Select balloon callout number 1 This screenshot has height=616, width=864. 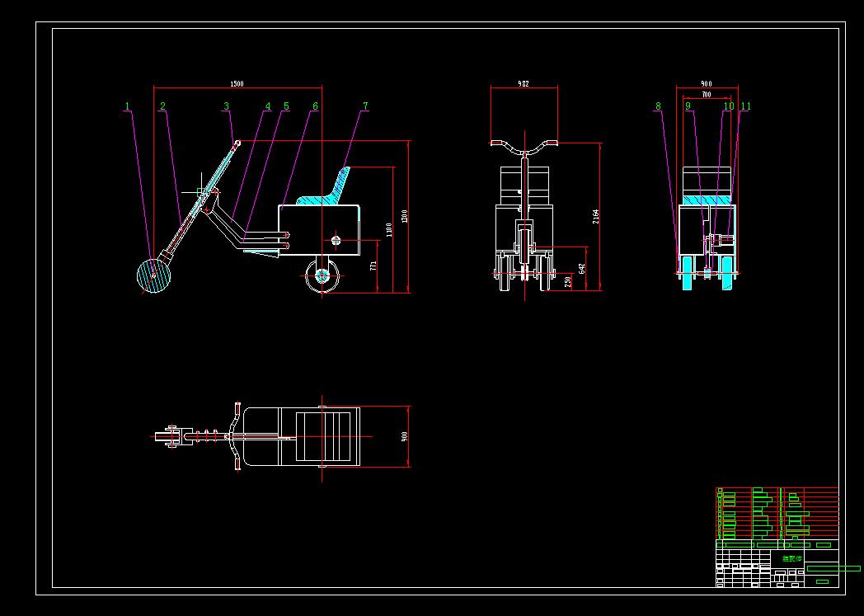[x=126, y=105]
